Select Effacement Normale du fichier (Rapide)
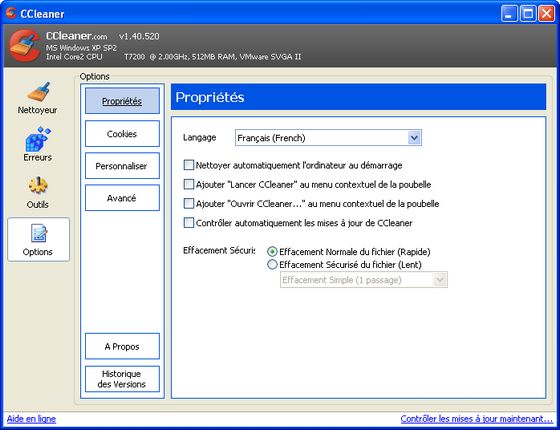Viewport: 560px width, 430px height. coord(272,252)
